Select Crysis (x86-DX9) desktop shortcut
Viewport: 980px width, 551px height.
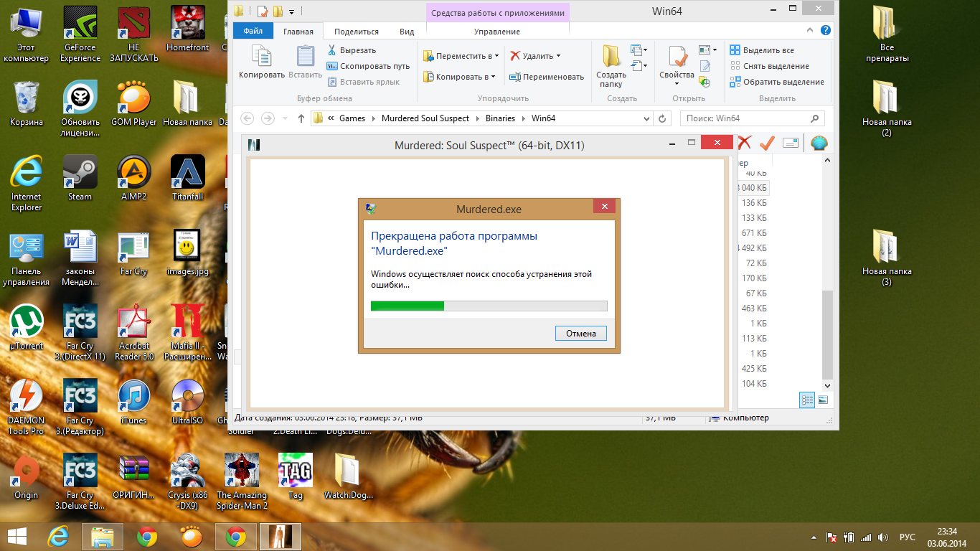click(x=188, y=481)
